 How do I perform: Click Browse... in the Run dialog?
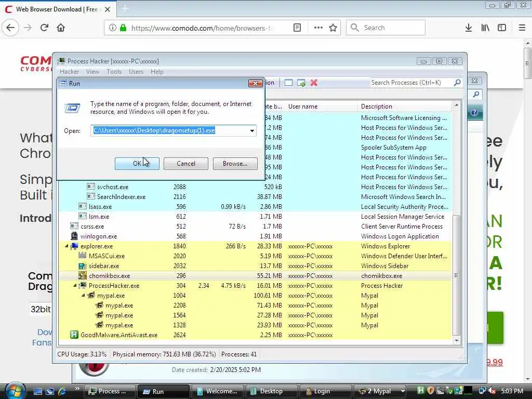[235, 164]
